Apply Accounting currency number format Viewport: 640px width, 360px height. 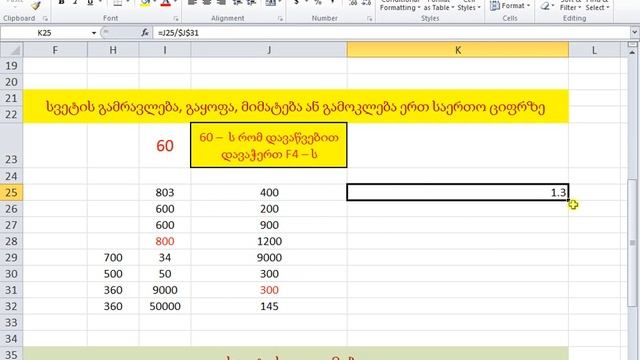(296, 2)
